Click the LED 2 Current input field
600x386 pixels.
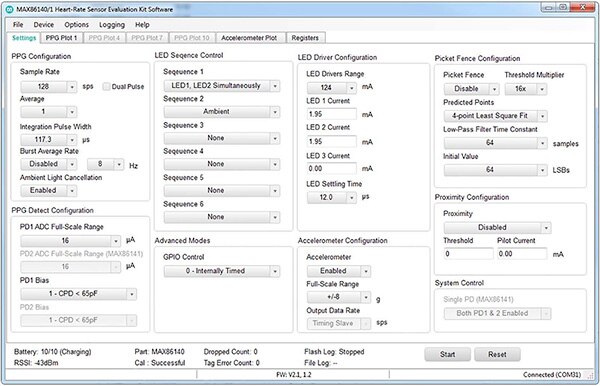tap(332, 142)
